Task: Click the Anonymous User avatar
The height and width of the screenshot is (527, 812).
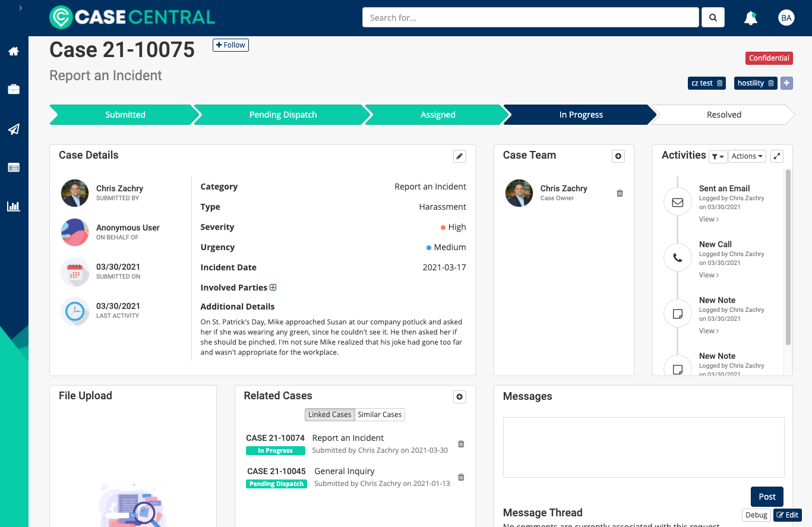Action: pyautogui.click(x=75, y=232)
